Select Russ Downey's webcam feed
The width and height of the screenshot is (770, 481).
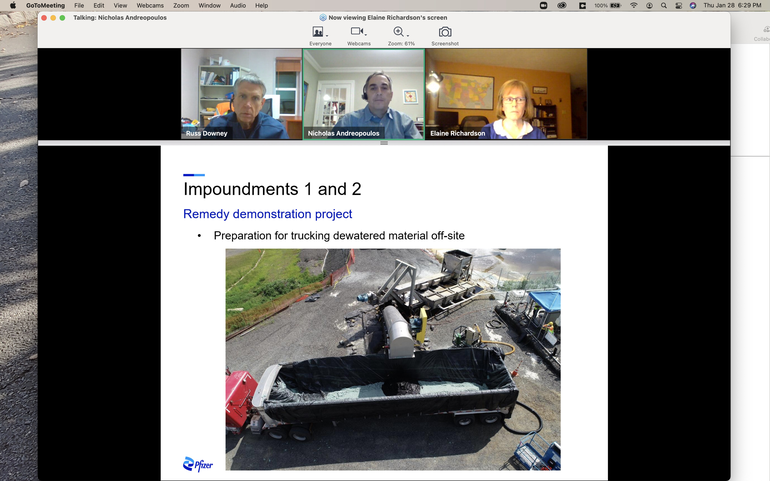[241, 94]
